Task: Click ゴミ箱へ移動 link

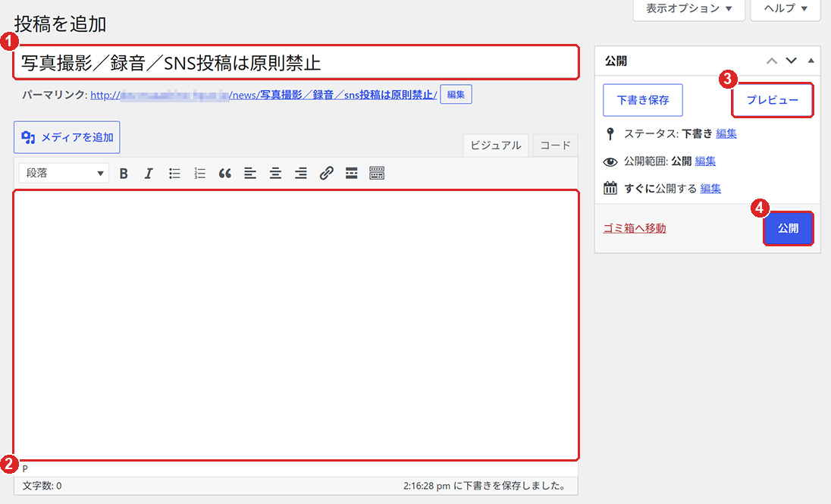Action: (x=635, y=228)
